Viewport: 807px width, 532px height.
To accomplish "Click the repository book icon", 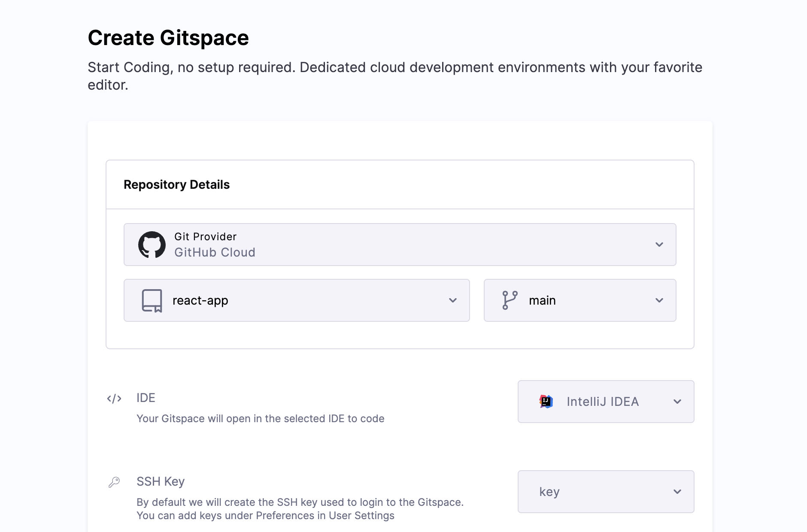I will [x=152, y=300].
